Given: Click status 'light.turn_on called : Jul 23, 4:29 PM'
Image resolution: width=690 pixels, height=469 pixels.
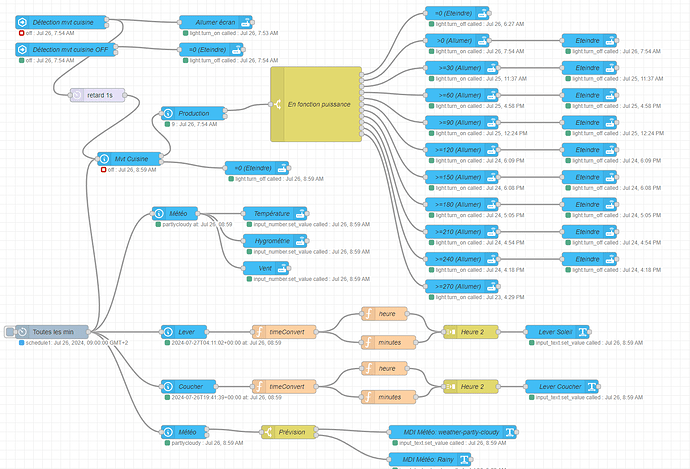Looking at the screenshot, I should pyautogui.click(x=480, y=297).
